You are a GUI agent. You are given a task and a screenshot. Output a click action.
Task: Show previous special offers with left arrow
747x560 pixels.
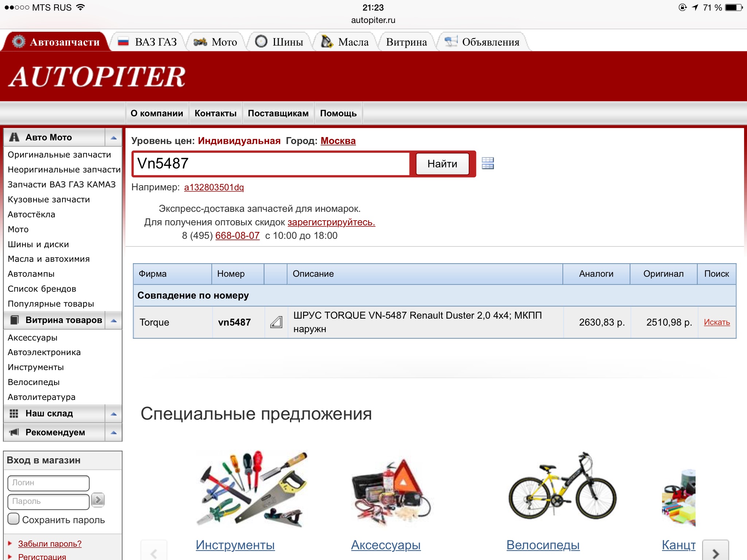(154, 551)
